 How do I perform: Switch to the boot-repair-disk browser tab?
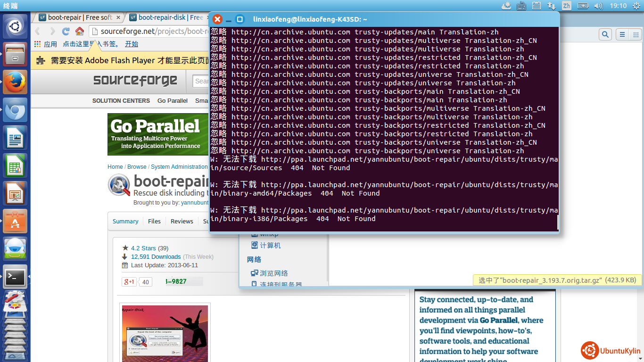point(167,17)
